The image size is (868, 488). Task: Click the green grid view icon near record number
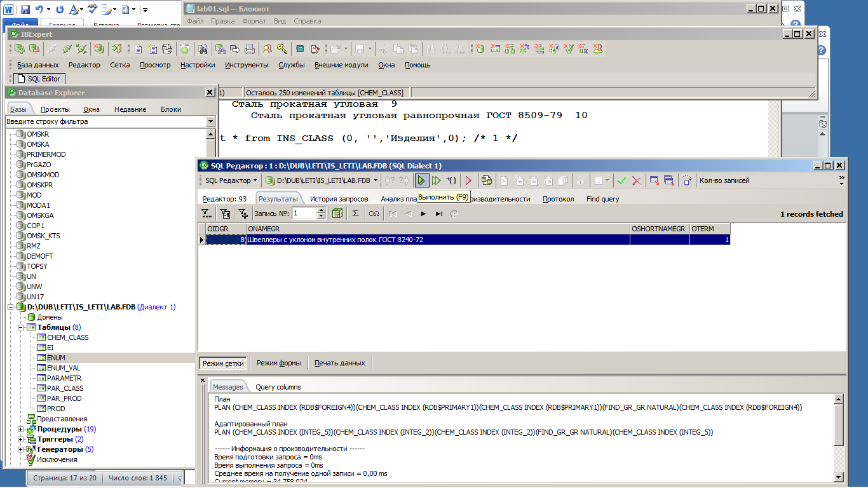click(337, 213)
